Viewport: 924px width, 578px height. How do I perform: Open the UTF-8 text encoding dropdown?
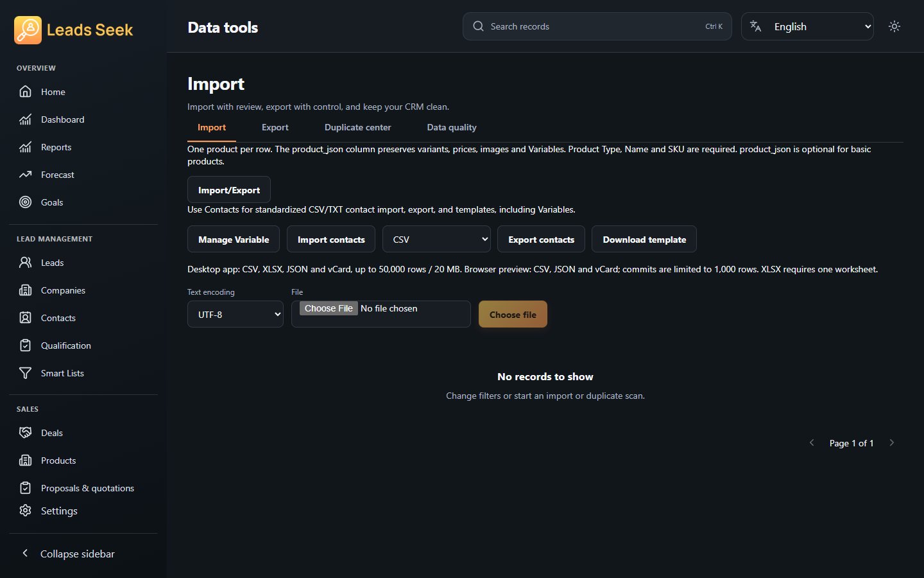(235, 315)
